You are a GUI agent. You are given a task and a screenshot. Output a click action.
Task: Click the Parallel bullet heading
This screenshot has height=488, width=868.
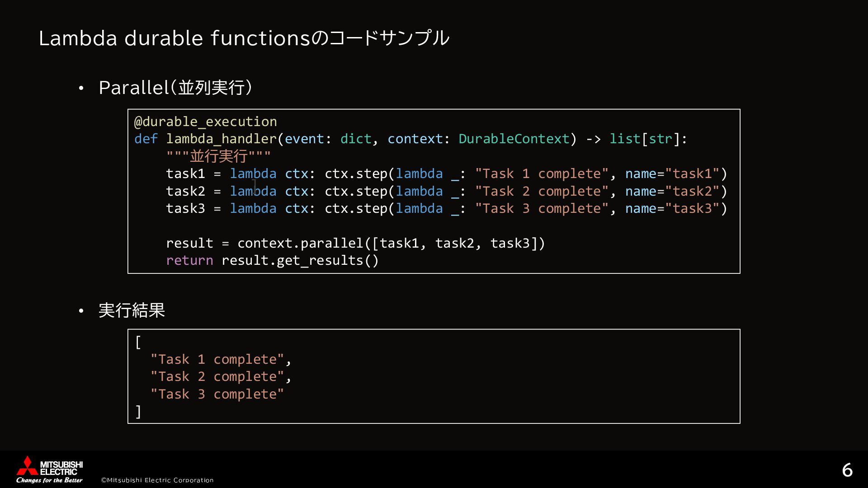coord(175,88)
